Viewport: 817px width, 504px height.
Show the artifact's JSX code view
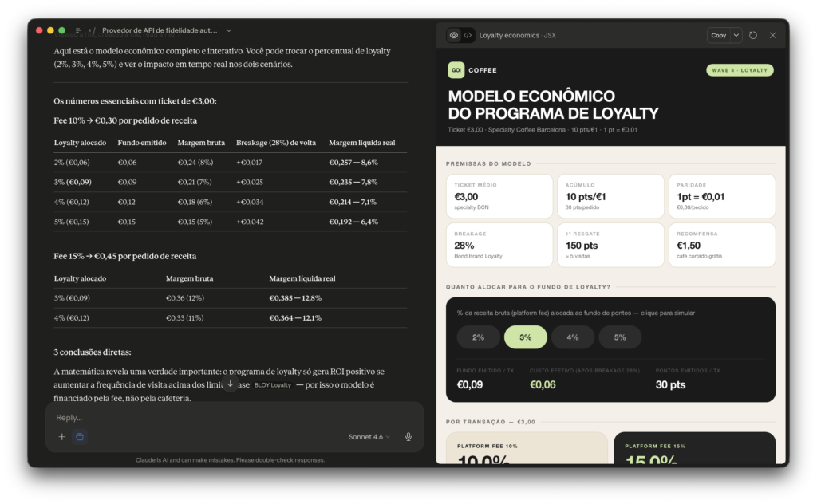(x=468, y=35)
